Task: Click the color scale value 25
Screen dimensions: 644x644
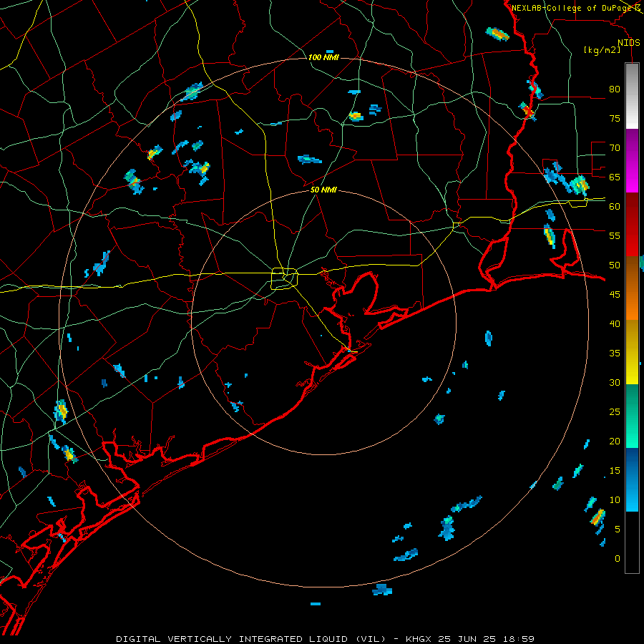Action: click(615, 412)
